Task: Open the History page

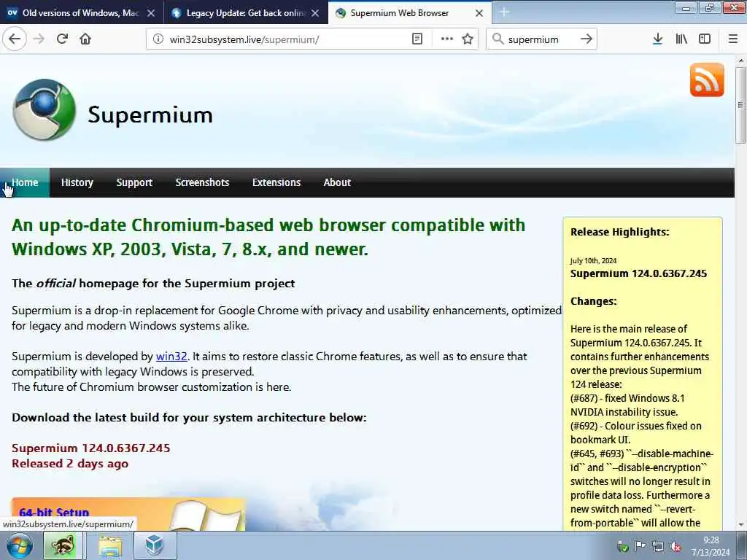Action: pos(77,182)
